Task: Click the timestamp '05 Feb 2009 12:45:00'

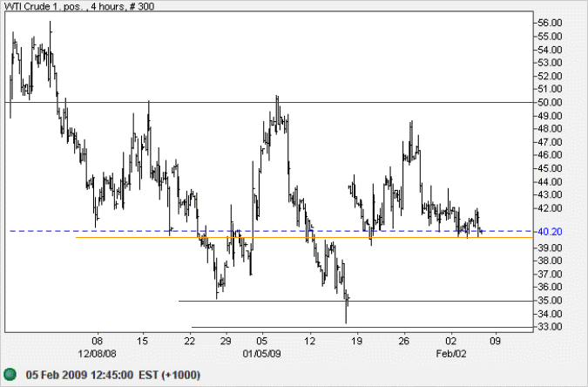Action: (x=79, y=375)
